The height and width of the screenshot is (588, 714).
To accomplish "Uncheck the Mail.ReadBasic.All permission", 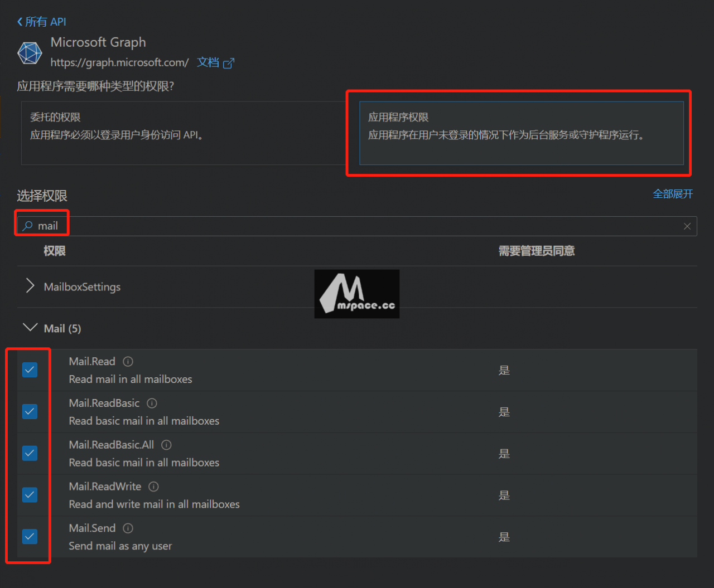I will click(x=30, y=453).
